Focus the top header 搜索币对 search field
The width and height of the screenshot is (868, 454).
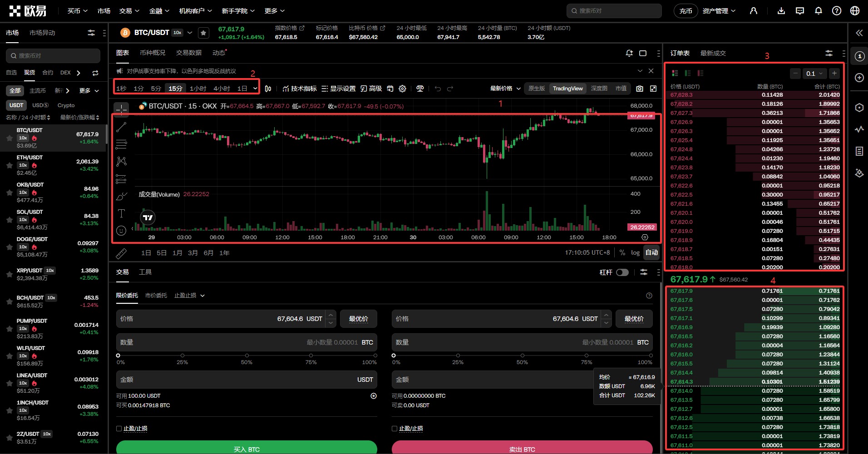pos(614,11)
